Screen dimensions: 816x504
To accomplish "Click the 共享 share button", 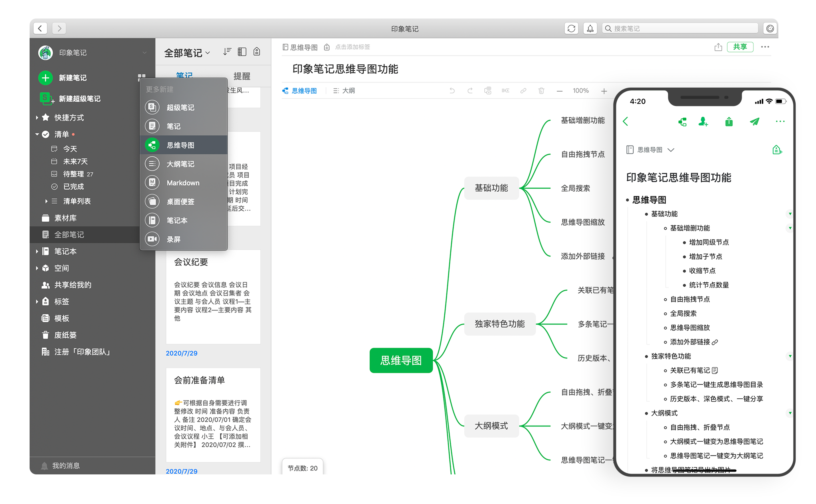I will point(740,47).
